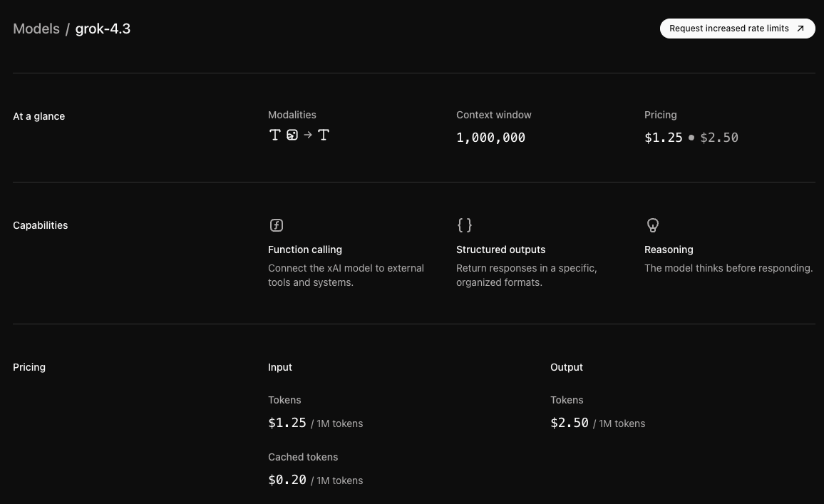Click the Pricing section label on the left
Screen dimensions: 824x504
(x=29, y=367)
